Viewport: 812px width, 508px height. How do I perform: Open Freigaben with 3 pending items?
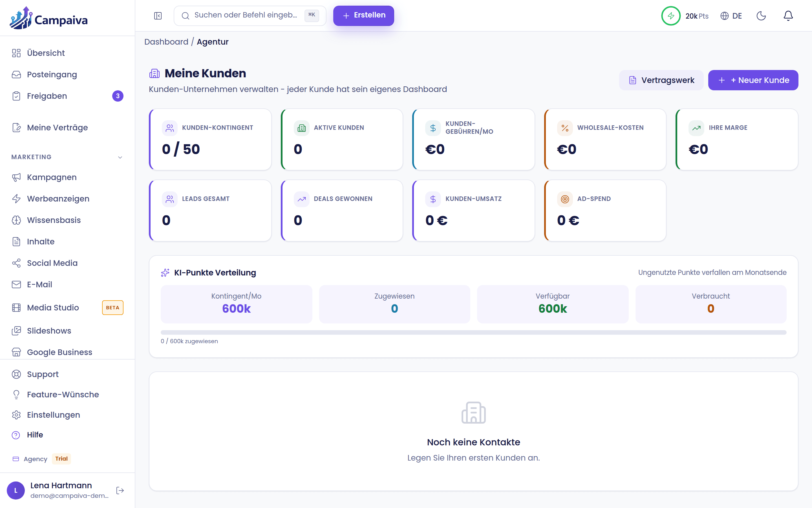67,96
